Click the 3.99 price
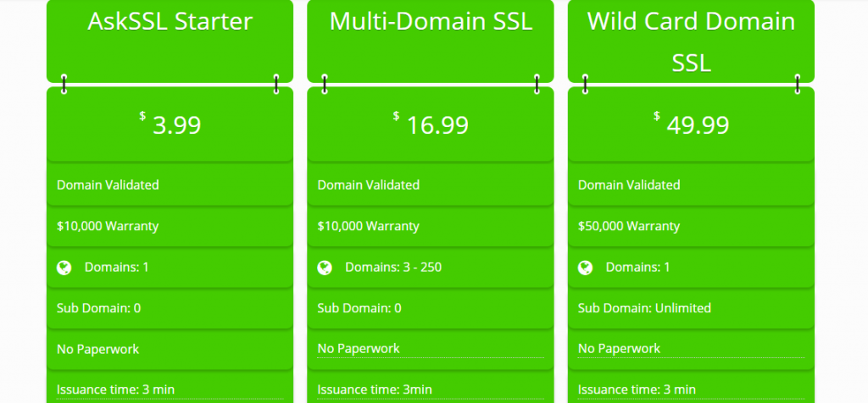The height and width of the screenshot is (403, 868). click(x=176, y=125)
